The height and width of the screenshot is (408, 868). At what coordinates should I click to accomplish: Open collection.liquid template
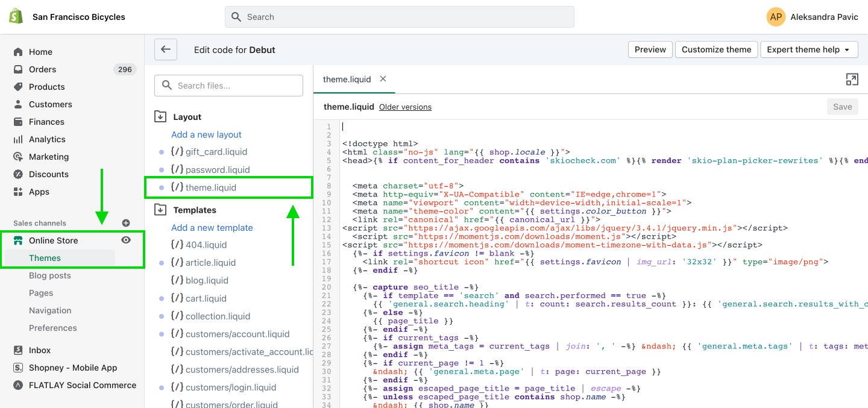coord(218,316)
